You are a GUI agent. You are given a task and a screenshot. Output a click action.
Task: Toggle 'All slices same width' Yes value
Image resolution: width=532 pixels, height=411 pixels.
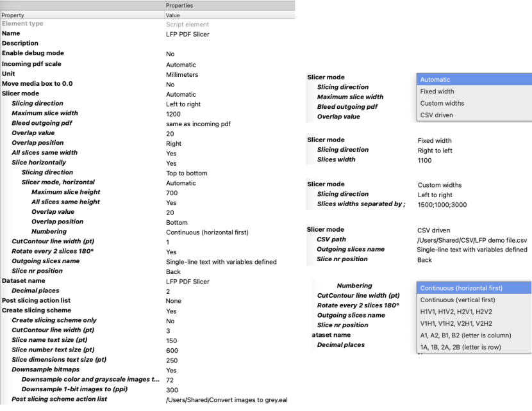click(171, 154)
